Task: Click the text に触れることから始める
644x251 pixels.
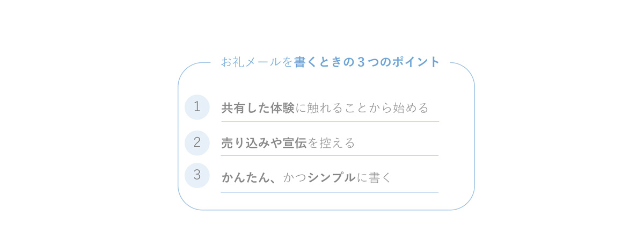Action: click(362, 108)
